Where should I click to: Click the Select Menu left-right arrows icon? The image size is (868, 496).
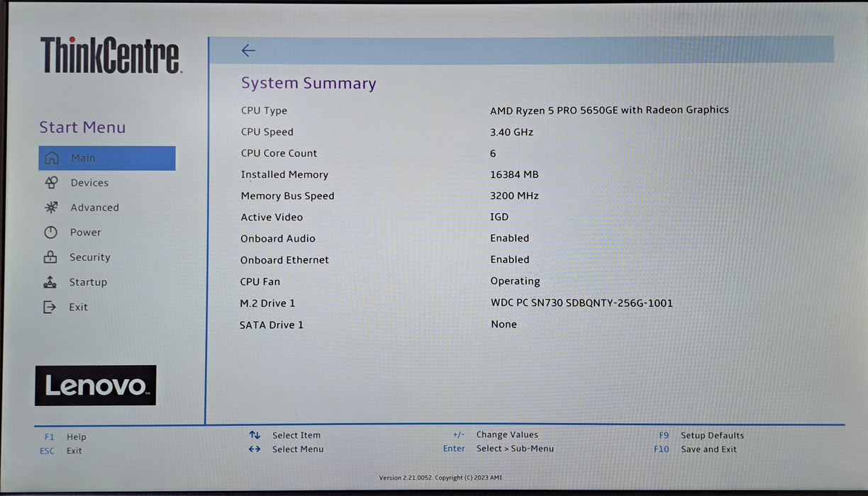point(255,449)
